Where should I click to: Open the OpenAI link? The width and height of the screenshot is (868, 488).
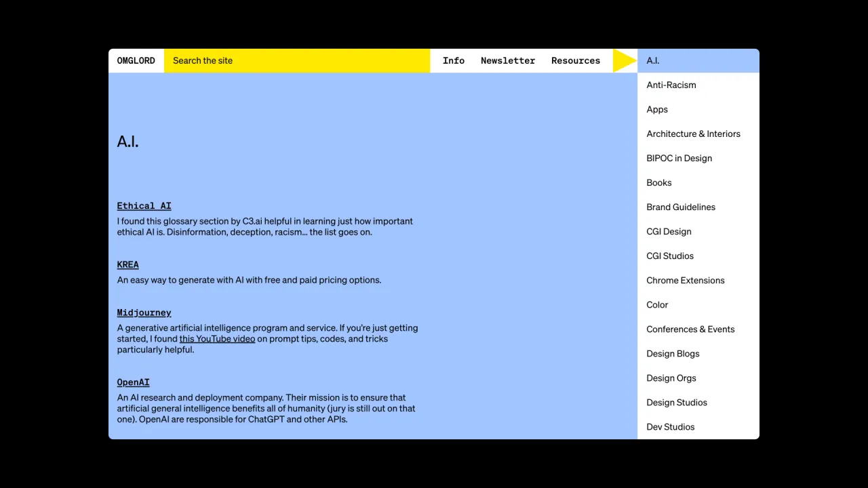point(133,382)
